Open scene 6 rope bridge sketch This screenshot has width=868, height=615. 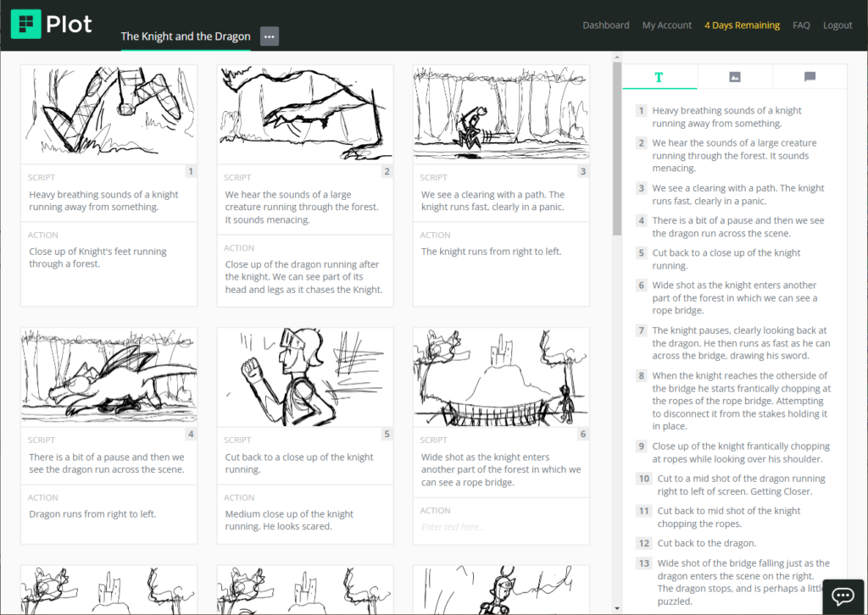[x=501, y=377]
